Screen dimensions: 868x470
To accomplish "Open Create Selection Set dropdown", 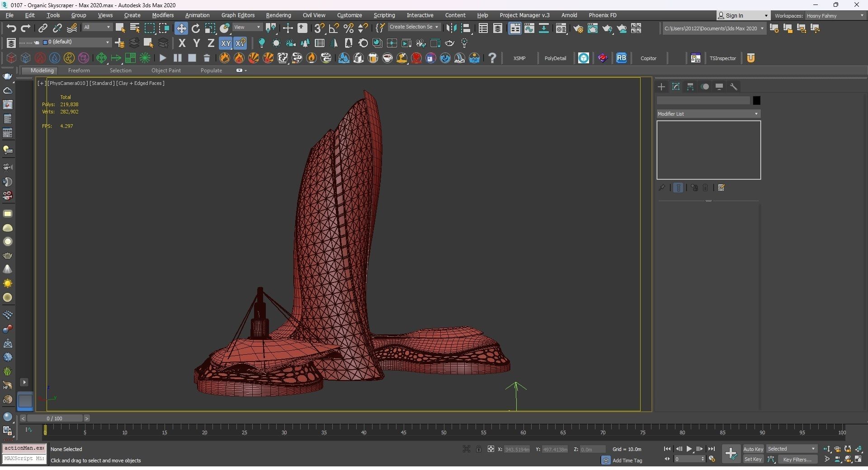I will [x=414, y=27].
